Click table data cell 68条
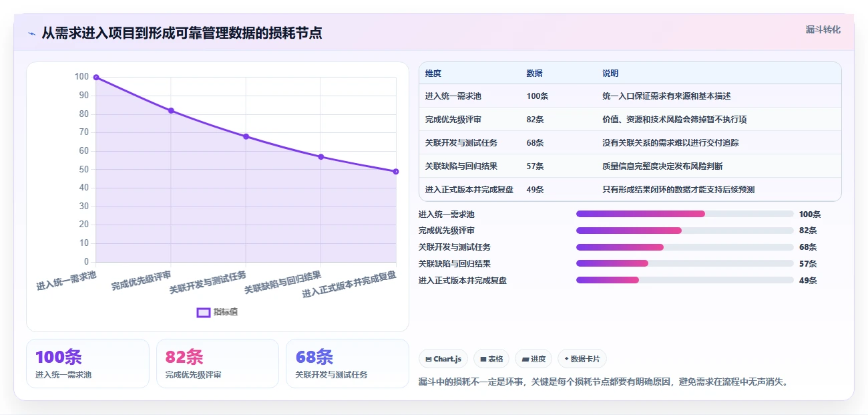The image size is (868, 415). [535, 143]
